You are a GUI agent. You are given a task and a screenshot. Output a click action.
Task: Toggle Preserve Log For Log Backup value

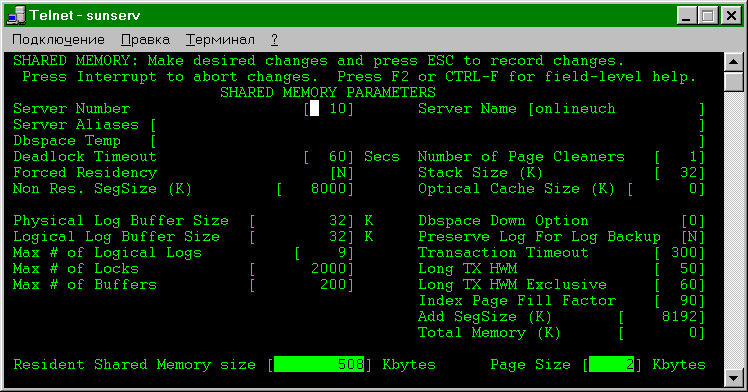click(x=693, y=237)
